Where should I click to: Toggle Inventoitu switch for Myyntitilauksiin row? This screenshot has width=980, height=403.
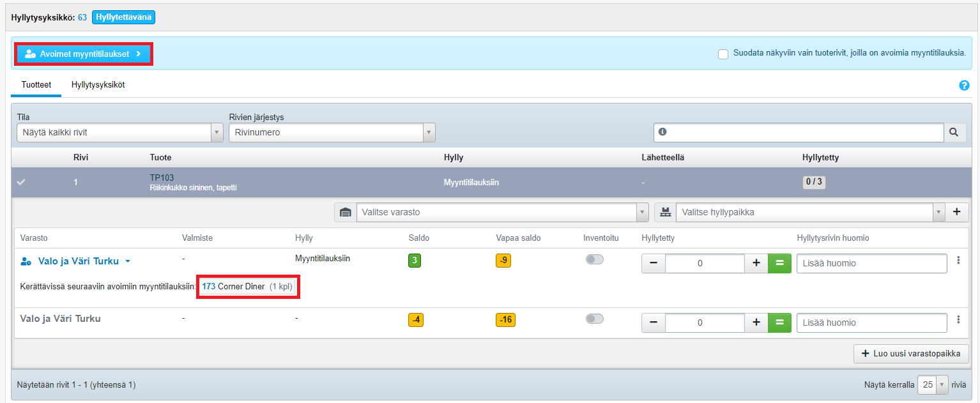coord(594,259)
